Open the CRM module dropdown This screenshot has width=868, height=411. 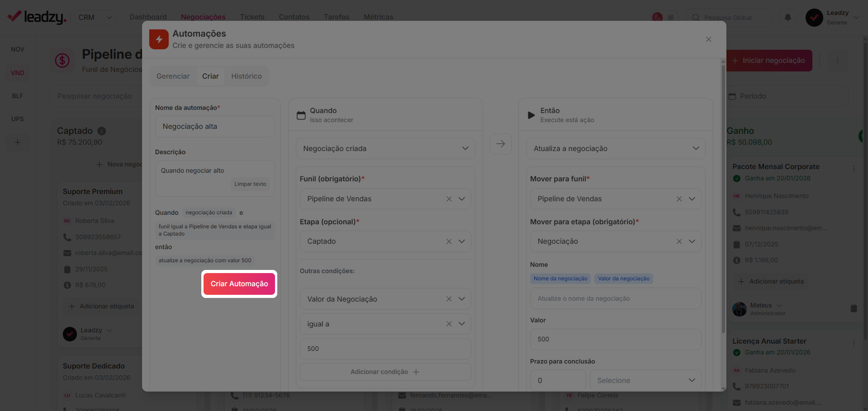(95, 17)
